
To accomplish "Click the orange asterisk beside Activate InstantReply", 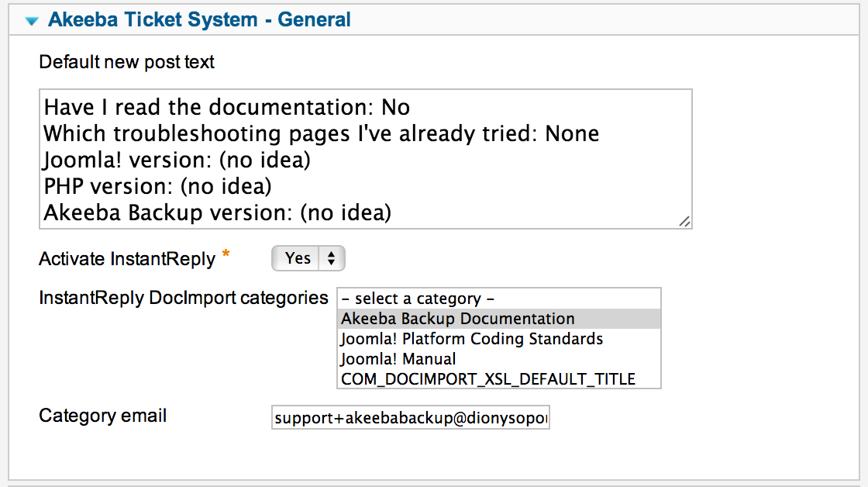I will 226,254.
